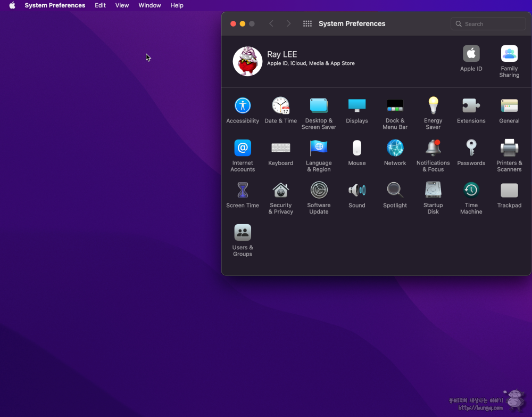
Task: Show all preferences with grid button
Action: tap(307, 24)
